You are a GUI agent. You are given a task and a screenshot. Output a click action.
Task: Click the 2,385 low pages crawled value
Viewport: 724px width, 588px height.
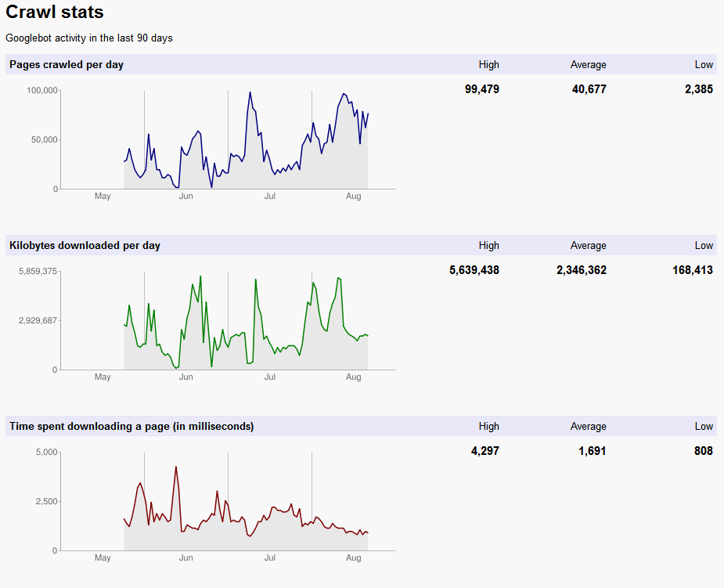(698, 89)
